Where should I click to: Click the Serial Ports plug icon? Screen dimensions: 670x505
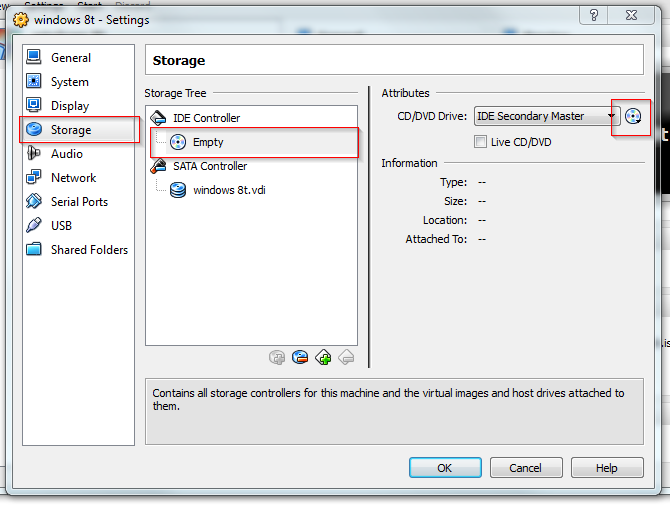(34, 201)
